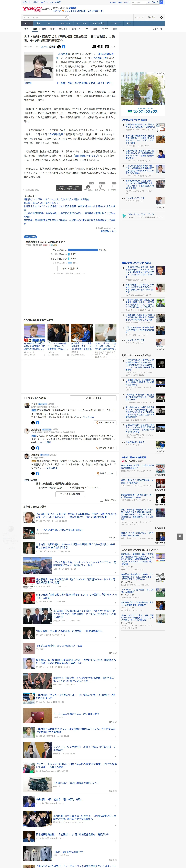Share 白鳥浩 comment on Facebook
The width and height of the screenshot is (186, 868).
pyautogui.click(x=38, y=423)
